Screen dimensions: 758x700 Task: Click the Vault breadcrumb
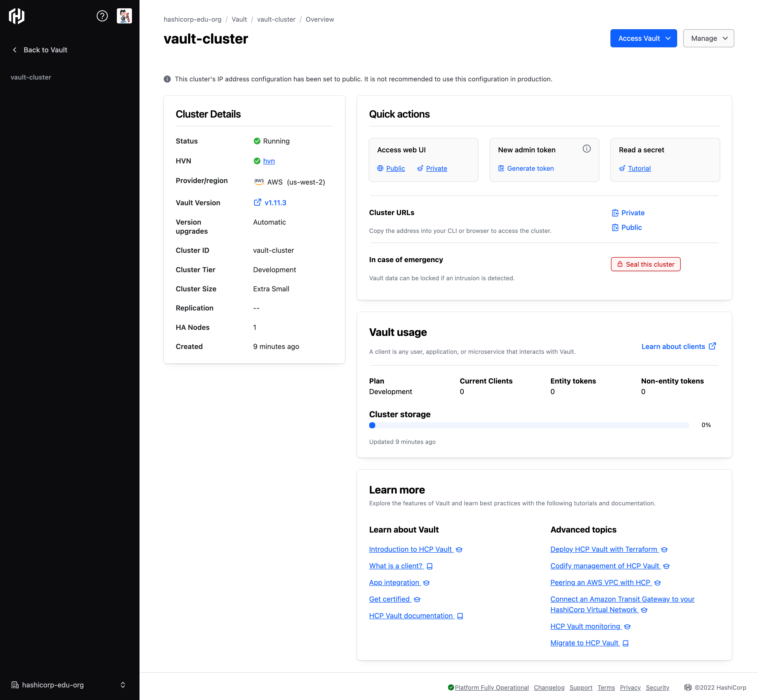pyautogui.click(x=239, y=19)
